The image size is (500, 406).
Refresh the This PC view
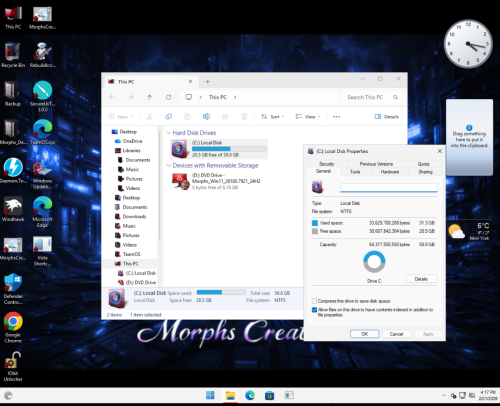pos(168,97)
